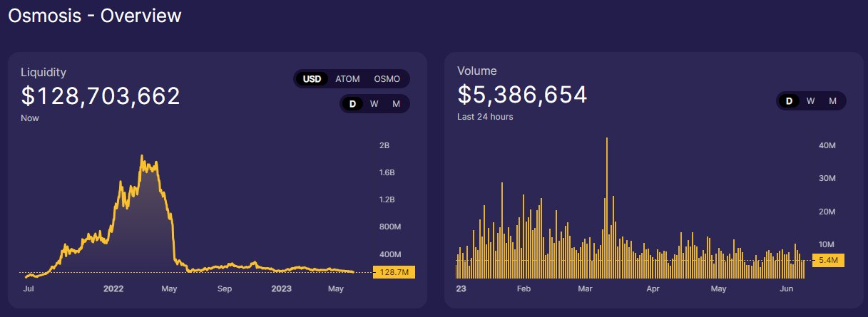This screenshot has height=317, width=868.
Task: Select monthly (M) interval for Liquidity
Action: tap(397, 104)
